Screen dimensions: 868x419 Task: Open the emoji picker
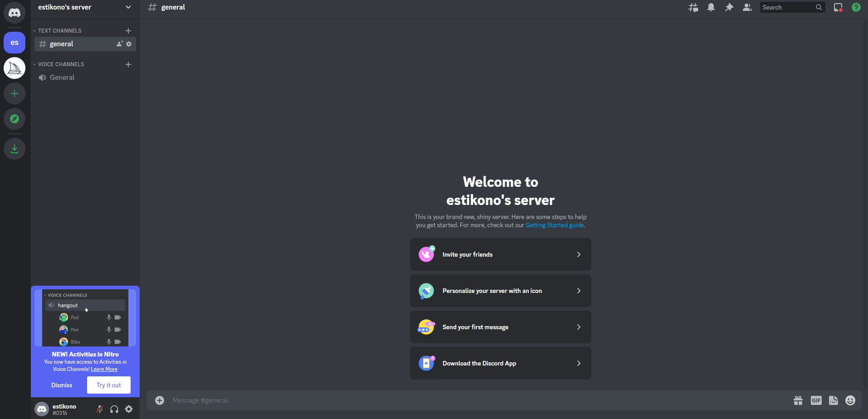coord(850,400)
